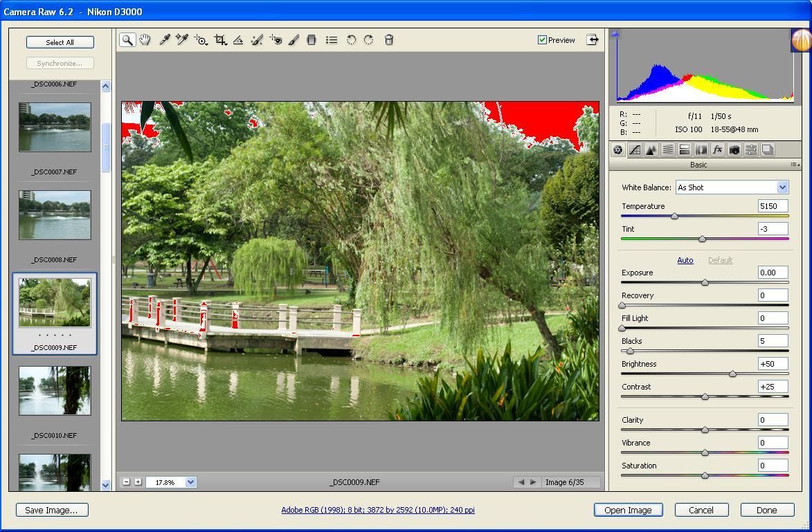
Task: Toggle full screen mode icon
Action: 593,40
